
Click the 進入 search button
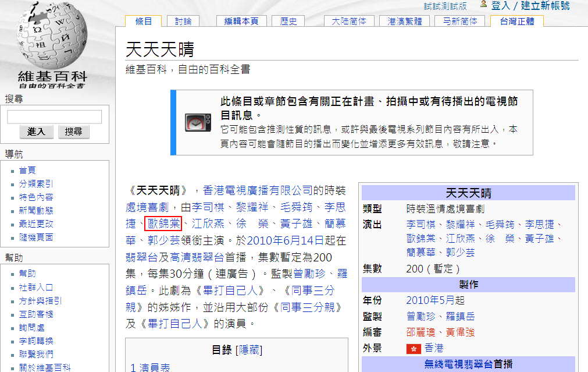(x=37, y=132)
